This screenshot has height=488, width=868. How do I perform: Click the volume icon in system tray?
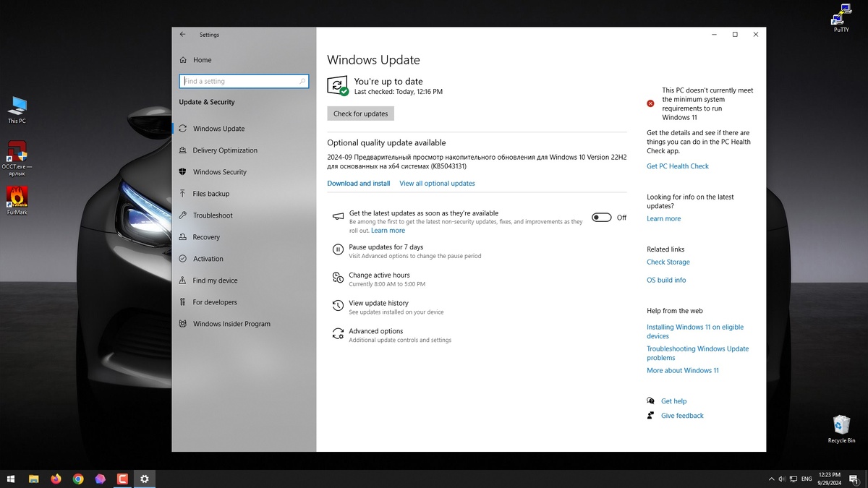point(781,479)
